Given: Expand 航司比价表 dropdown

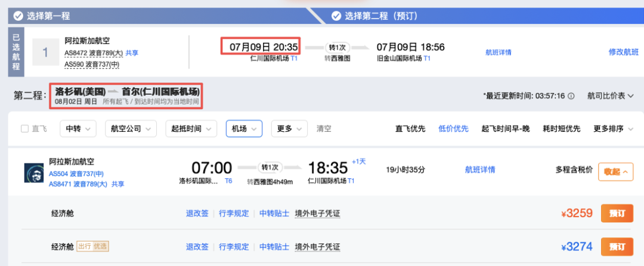Looking at the screenshot, I should pyautogui.click(x=611, y=96).
